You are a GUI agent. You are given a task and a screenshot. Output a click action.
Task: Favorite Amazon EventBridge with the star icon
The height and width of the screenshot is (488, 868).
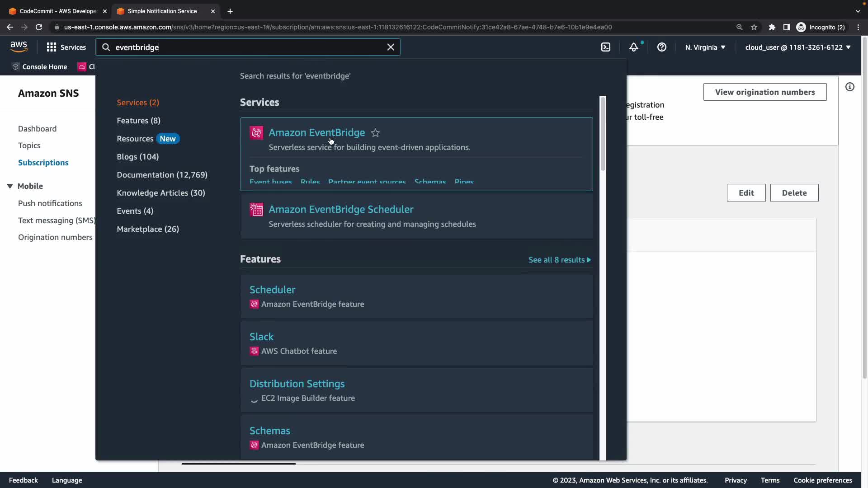click(375, 133)
